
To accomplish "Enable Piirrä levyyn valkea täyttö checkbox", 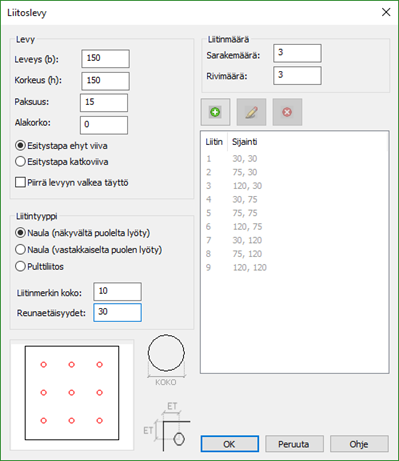I will coord(72,183).
